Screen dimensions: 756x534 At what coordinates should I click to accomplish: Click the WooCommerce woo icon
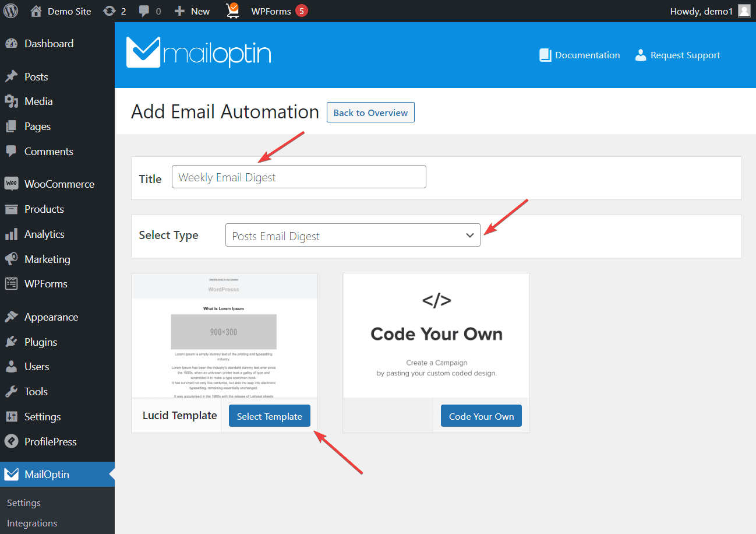pyautogui.click(x=11, y=184)
